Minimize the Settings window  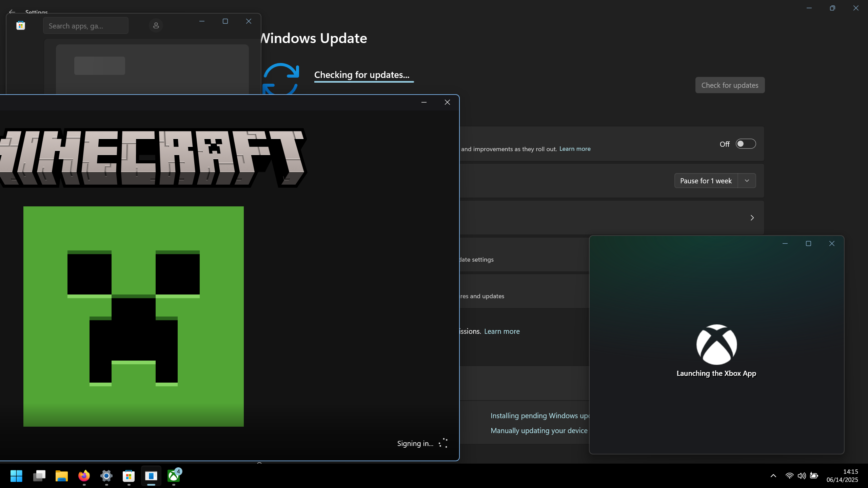(x=809, y=8)
